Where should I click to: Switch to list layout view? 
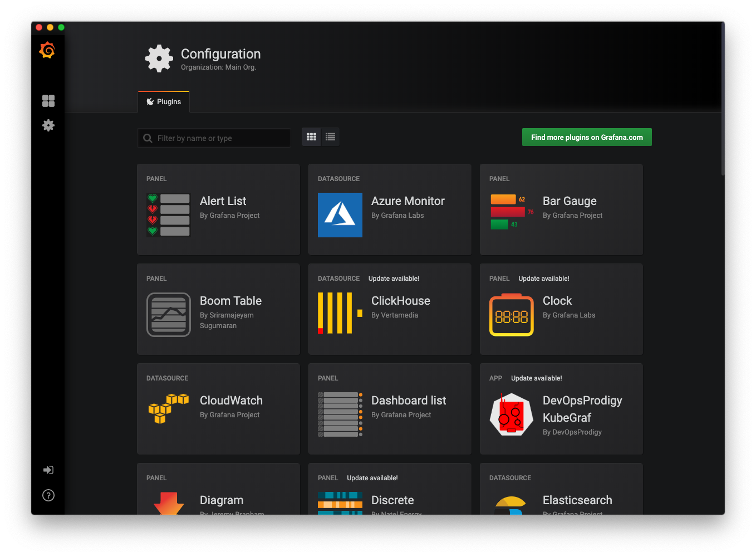330,137
